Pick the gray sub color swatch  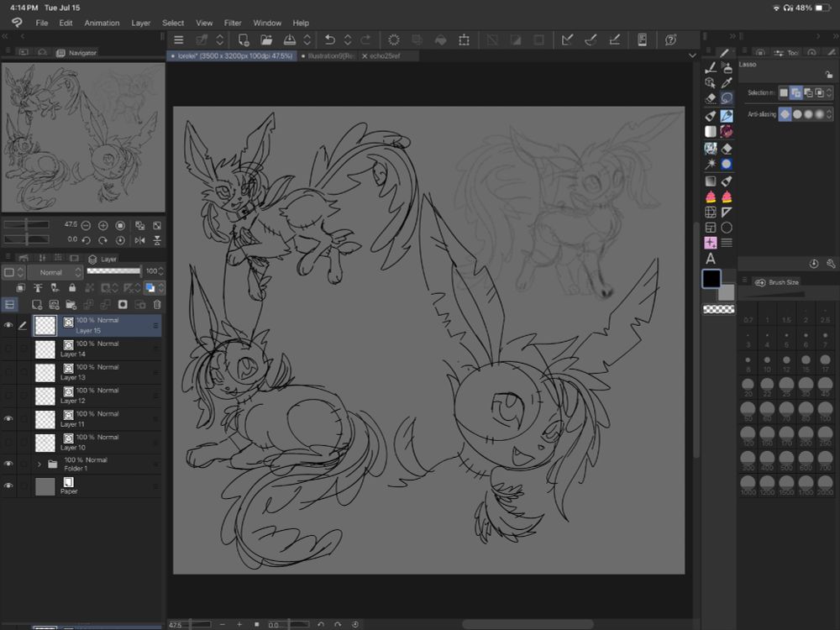[x=727, y=293]
